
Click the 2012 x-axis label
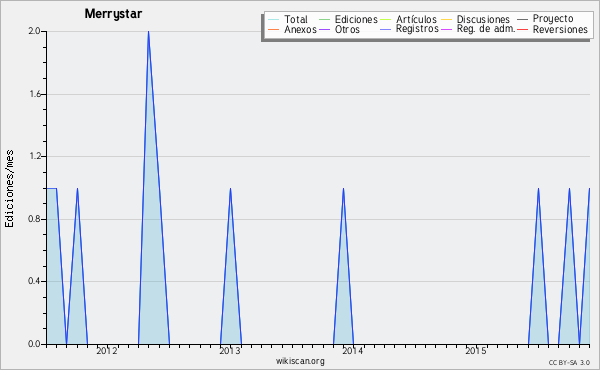click(107, 350)
